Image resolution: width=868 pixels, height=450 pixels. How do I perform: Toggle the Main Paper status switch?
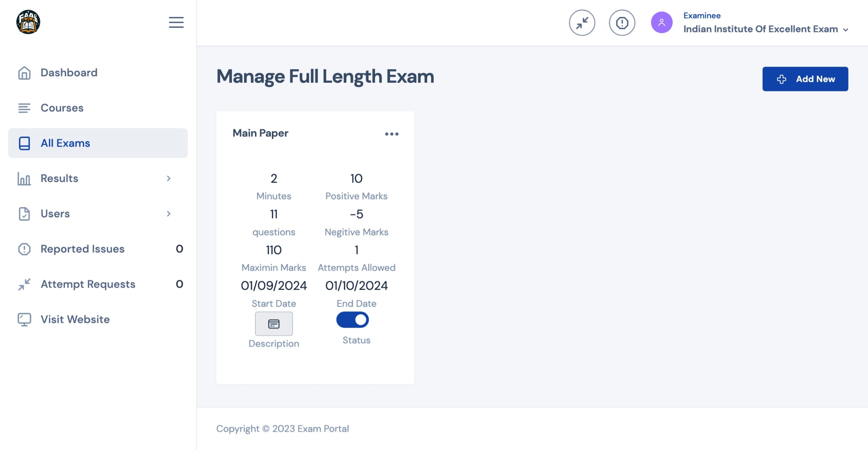pos(352,320)
